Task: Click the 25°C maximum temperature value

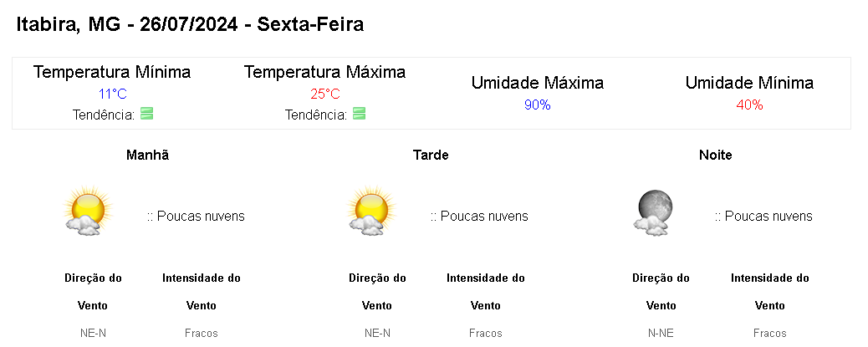Action: coord(324,94)
